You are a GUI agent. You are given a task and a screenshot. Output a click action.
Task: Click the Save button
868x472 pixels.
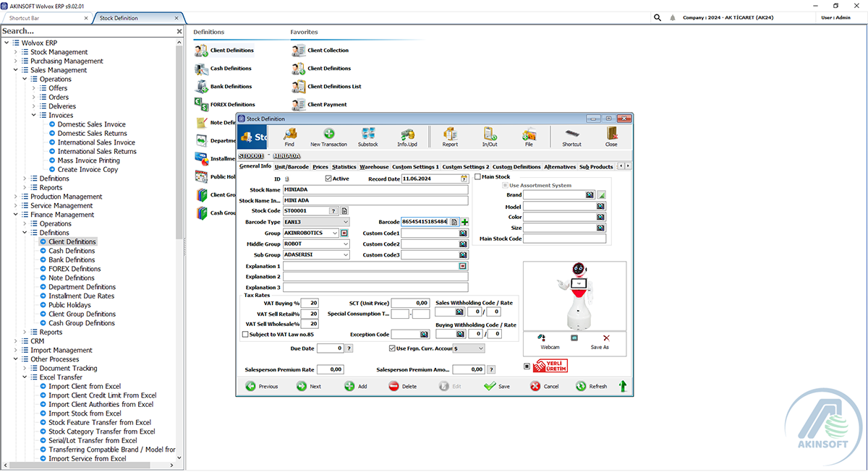coord(497,386)
